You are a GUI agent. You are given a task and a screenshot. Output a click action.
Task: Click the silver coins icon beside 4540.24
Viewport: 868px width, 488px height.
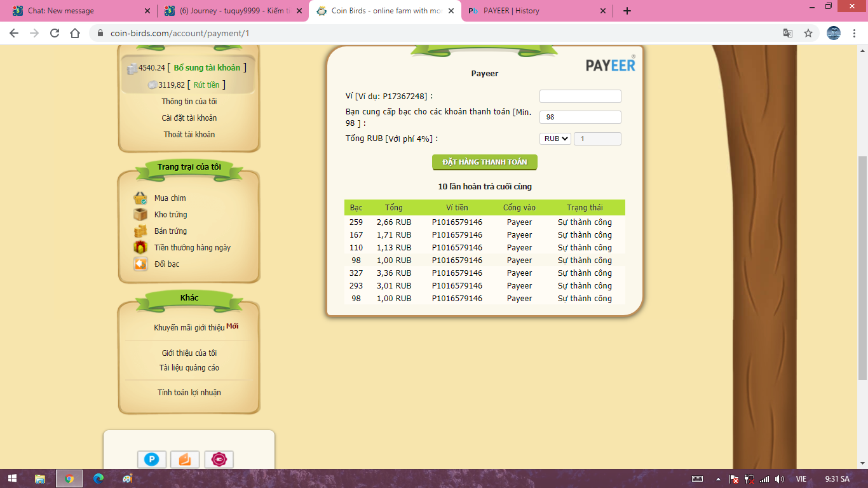point(132,68)
